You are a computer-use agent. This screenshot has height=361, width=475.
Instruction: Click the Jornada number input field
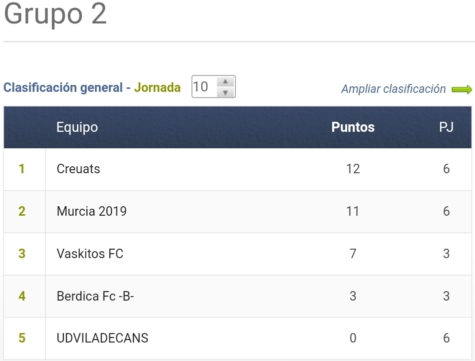point(213,87)
